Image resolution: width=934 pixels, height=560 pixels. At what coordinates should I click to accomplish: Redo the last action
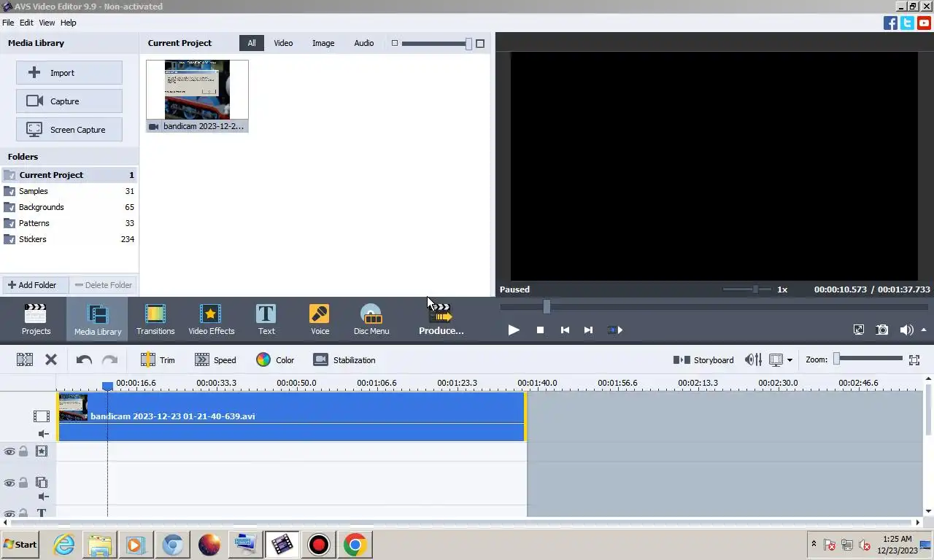[109, 359]
